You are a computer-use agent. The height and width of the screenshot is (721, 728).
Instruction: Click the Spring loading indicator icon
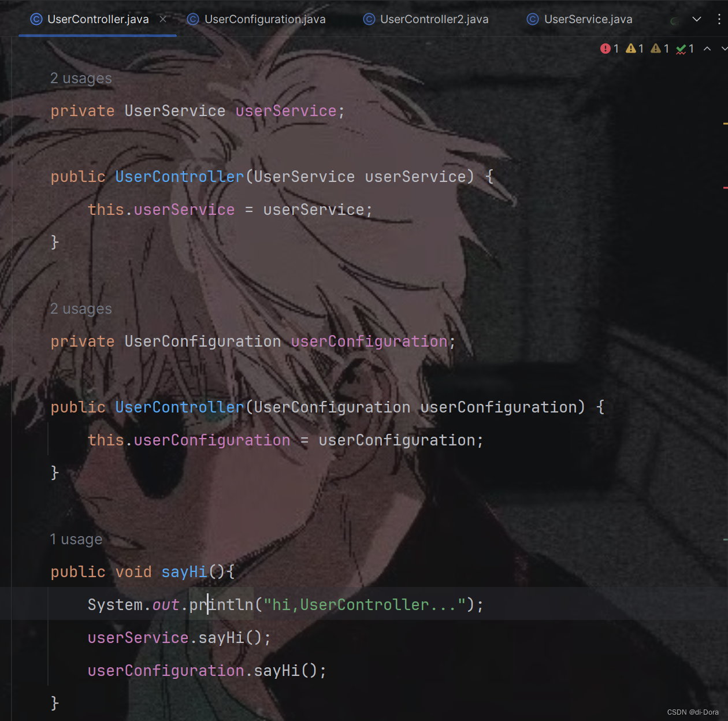tap(674, 21)
